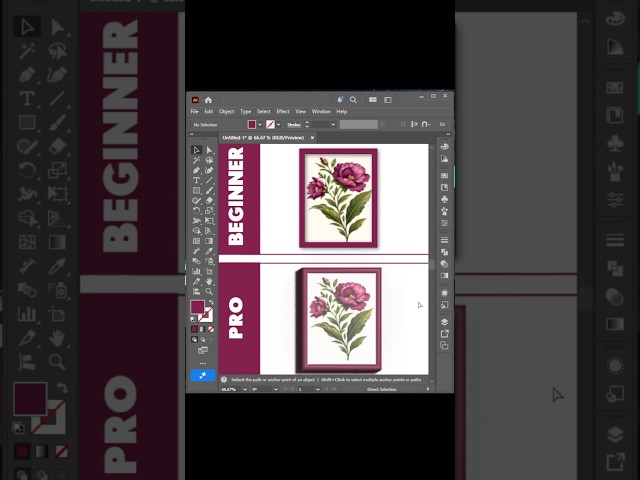Open the search magnifier in title bar
Image resolution: width=640 pixels, height=480 pixels.
[353, 100]
